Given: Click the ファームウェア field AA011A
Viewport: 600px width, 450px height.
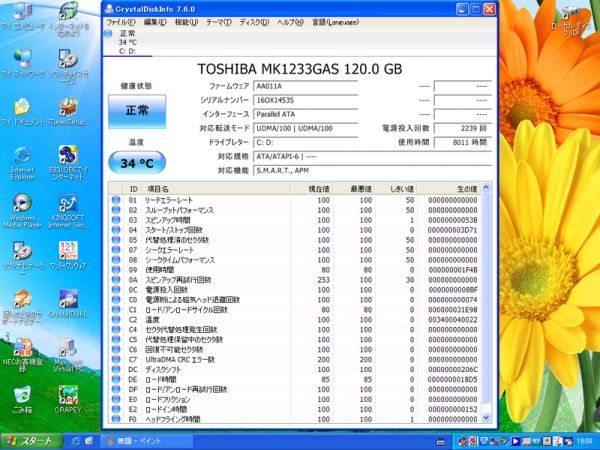Looking at the screenshot, I should (305, 86).
